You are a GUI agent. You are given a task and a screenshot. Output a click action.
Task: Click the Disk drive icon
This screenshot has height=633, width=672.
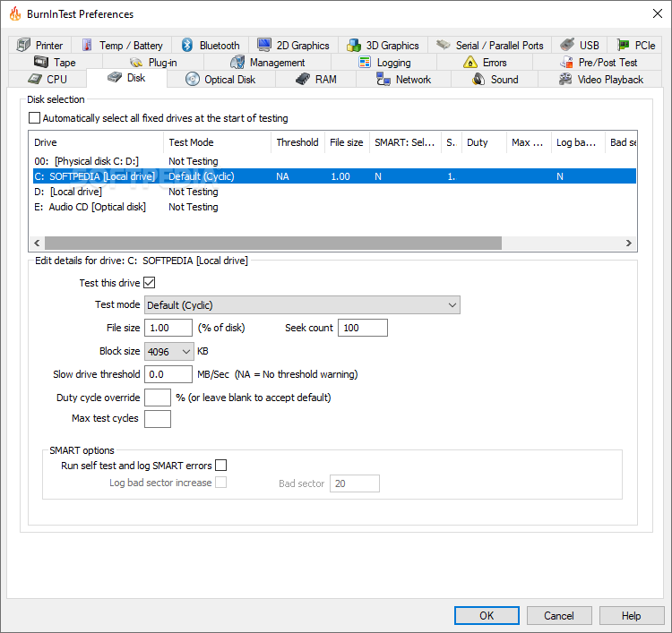click(x=115, y=78)
